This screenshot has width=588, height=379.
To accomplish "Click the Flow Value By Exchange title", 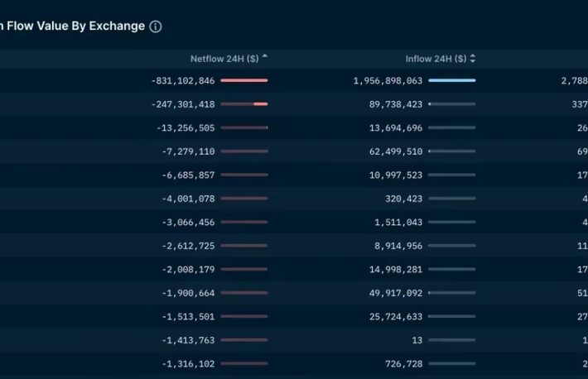I will pos(72,26).
